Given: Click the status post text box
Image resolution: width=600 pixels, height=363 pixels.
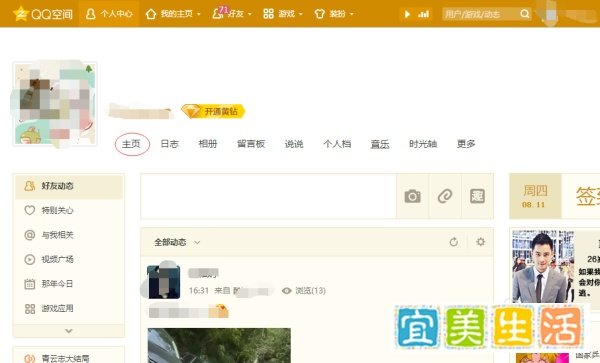Looking at the screenshot, I should [x=269, y=196].
